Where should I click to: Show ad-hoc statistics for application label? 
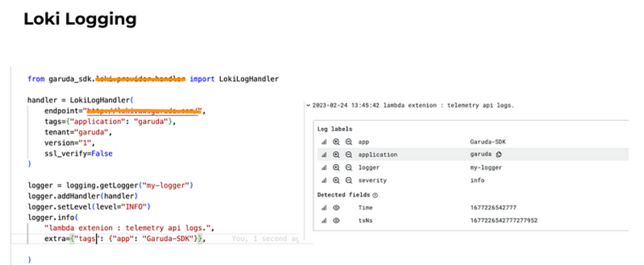(x=324, y=154)
